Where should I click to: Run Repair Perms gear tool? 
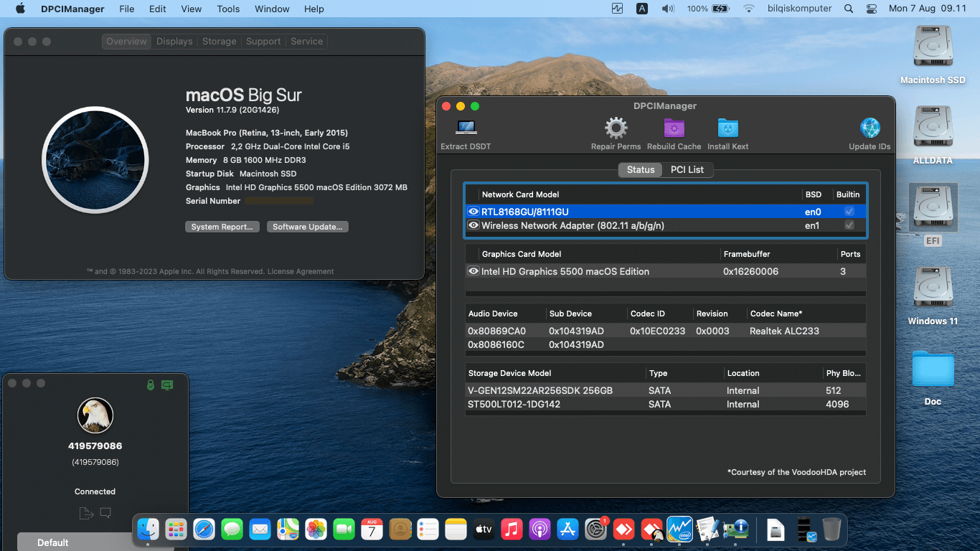[x=616, y=128]
